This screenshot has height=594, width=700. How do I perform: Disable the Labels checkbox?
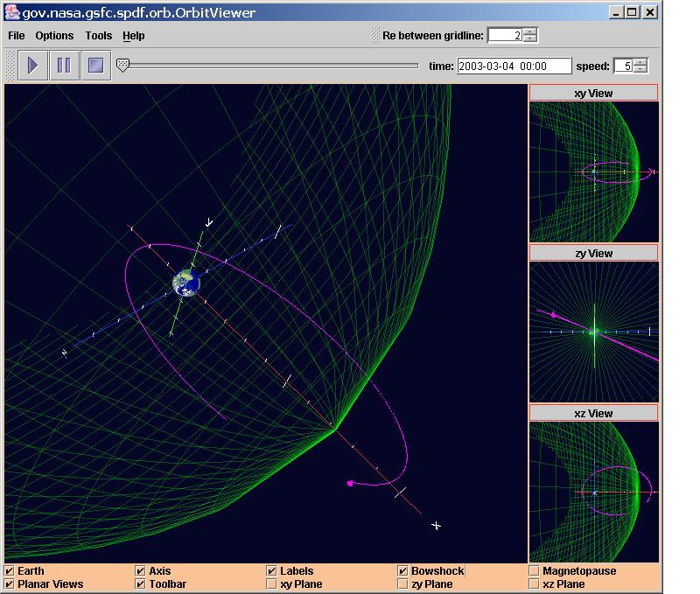pos(271,570)
